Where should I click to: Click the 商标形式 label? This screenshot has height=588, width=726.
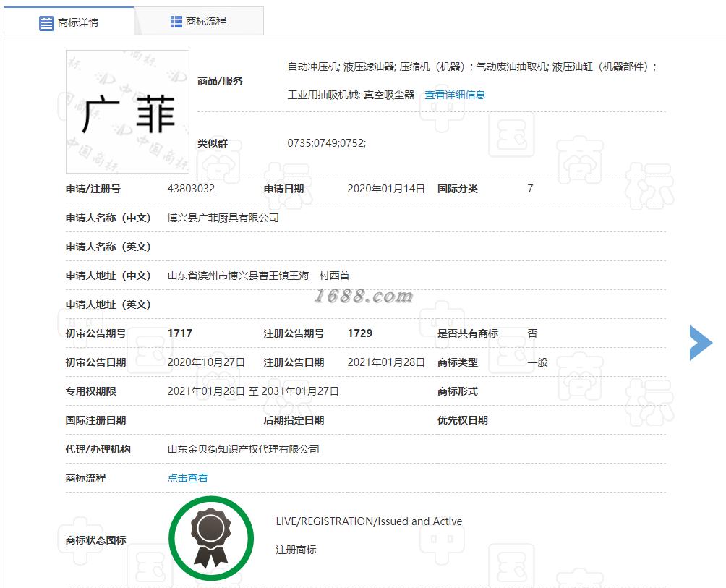pos(458,391)
